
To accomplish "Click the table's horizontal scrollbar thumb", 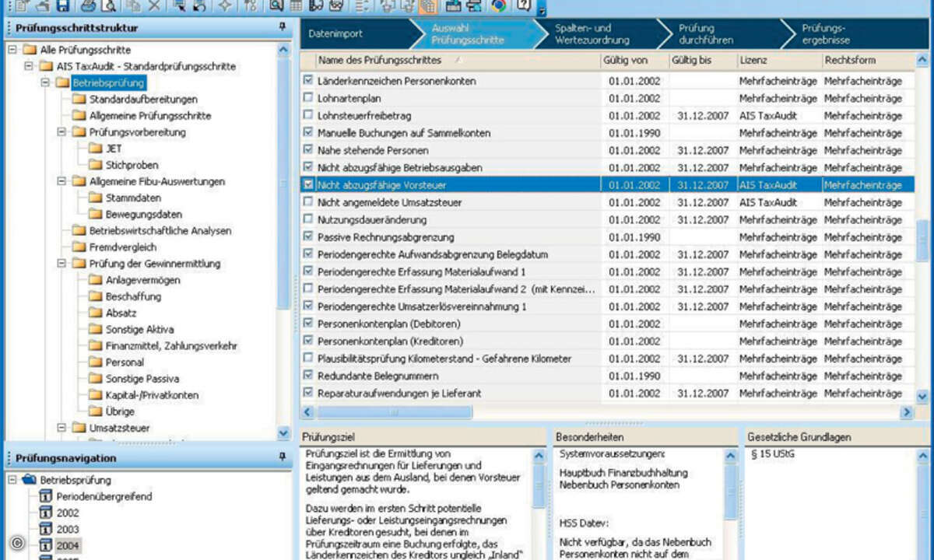I will [x=393, y=412].
